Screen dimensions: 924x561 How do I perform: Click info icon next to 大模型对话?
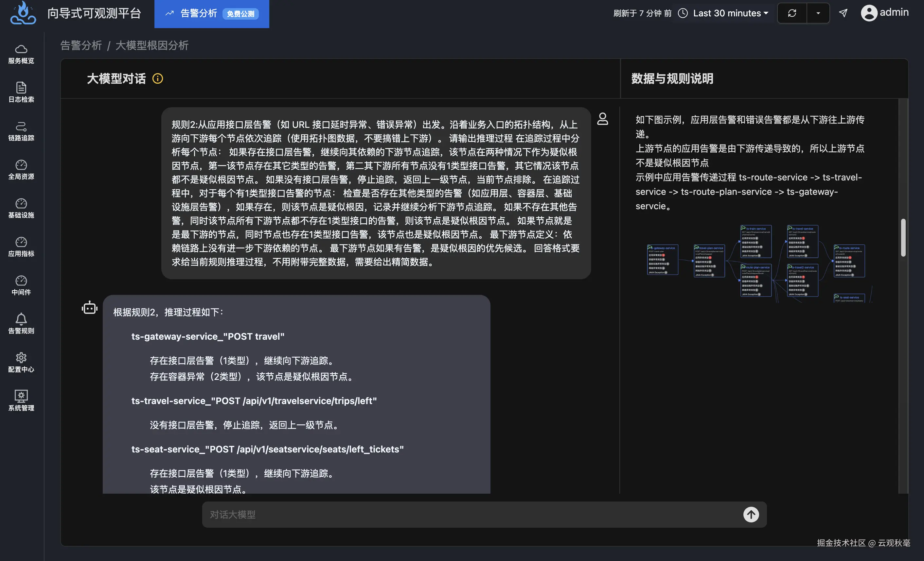157,79
